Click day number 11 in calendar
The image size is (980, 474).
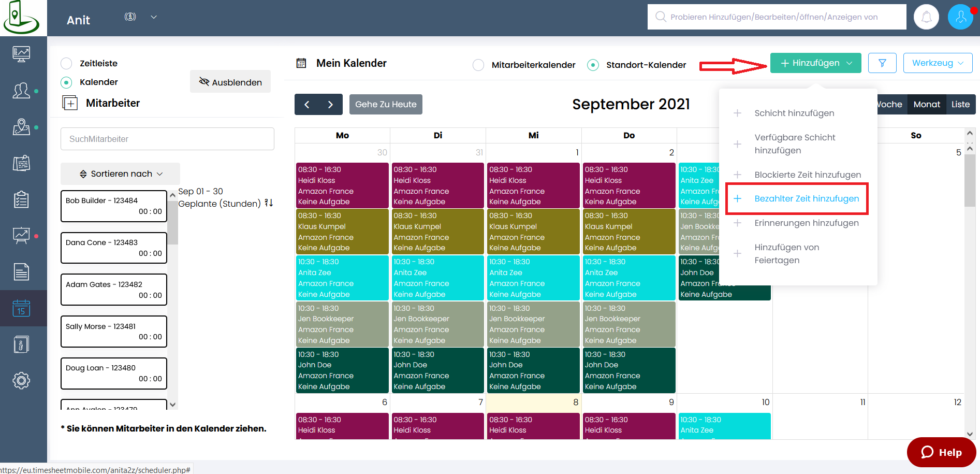[862, 403]
